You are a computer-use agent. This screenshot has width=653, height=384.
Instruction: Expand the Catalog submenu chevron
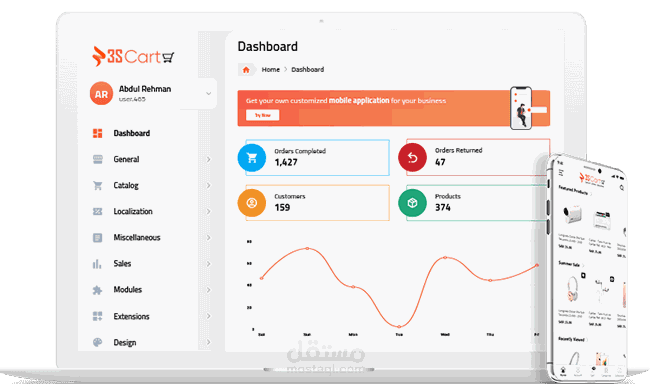(209, 185)
